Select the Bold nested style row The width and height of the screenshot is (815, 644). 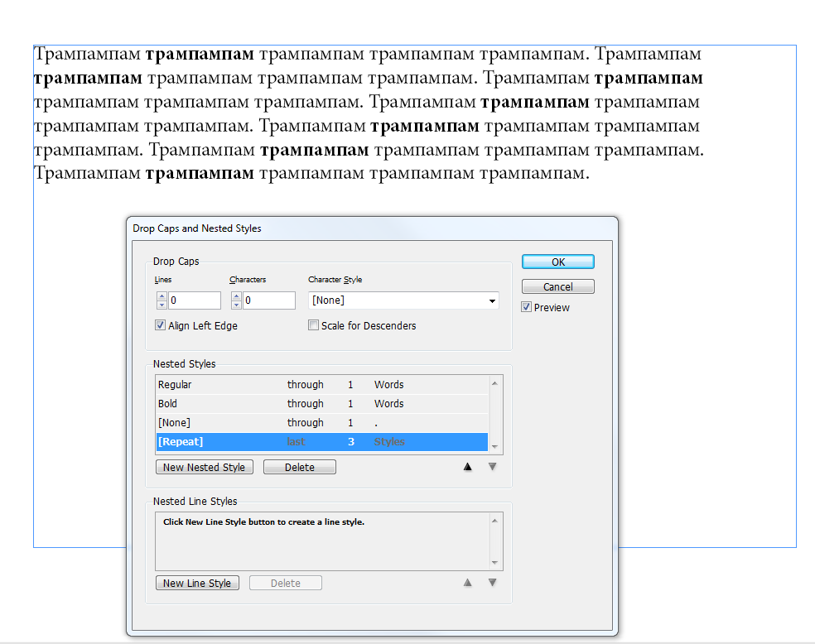[321, 404]
